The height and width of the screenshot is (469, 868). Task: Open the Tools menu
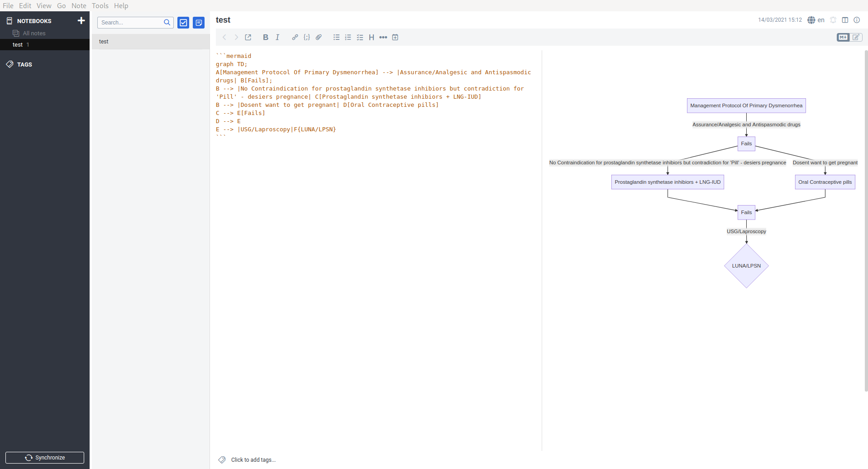click(100, 5)
